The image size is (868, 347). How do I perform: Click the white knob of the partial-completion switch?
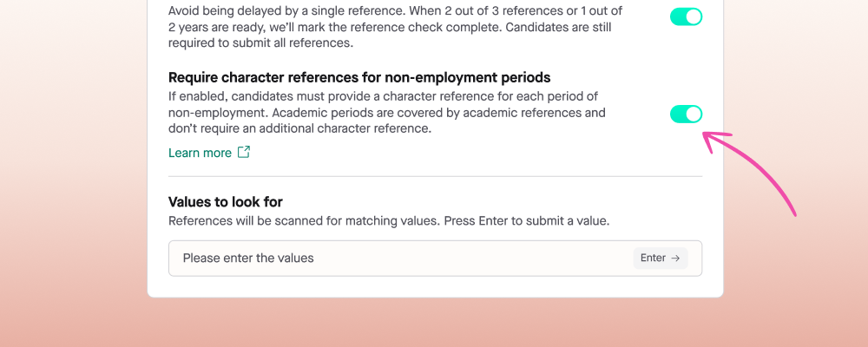pyautogui.click(x=694, y=17)
